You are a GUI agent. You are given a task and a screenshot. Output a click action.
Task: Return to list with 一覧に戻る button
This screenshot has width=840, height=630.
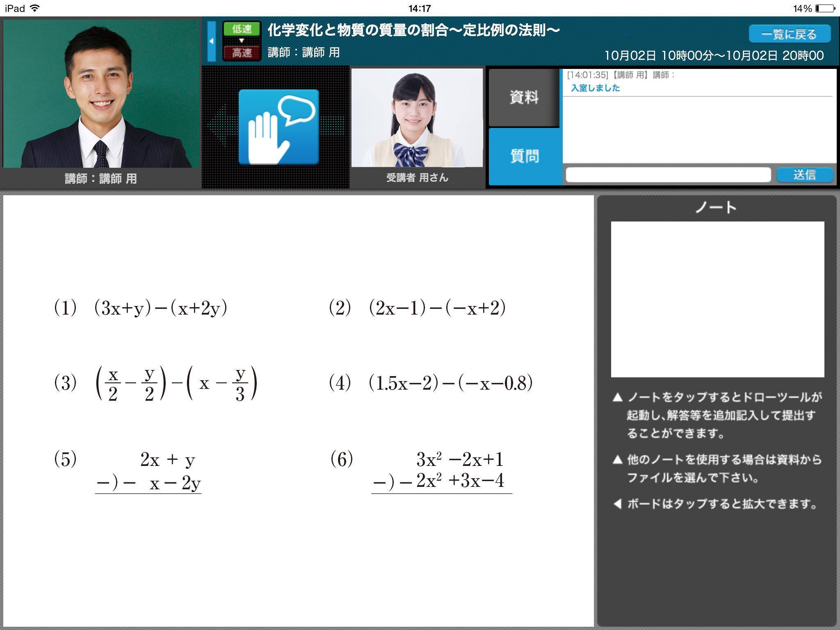[789, 34]
